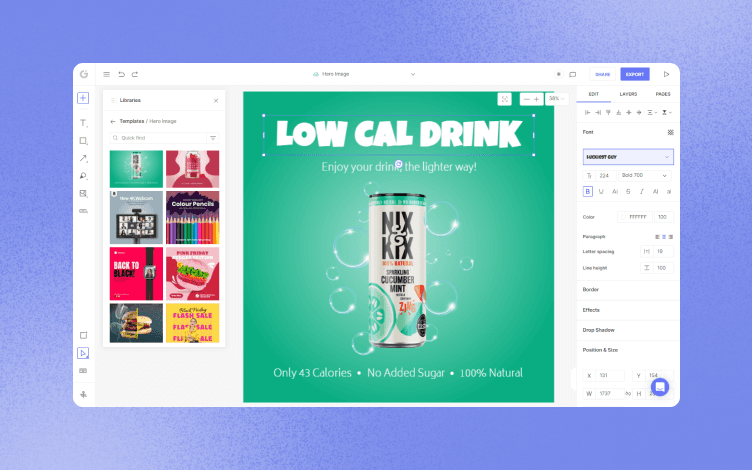Screen dimensions: 752x470
Task: Start presentation preview with play icon
Action: click(666, 74)
